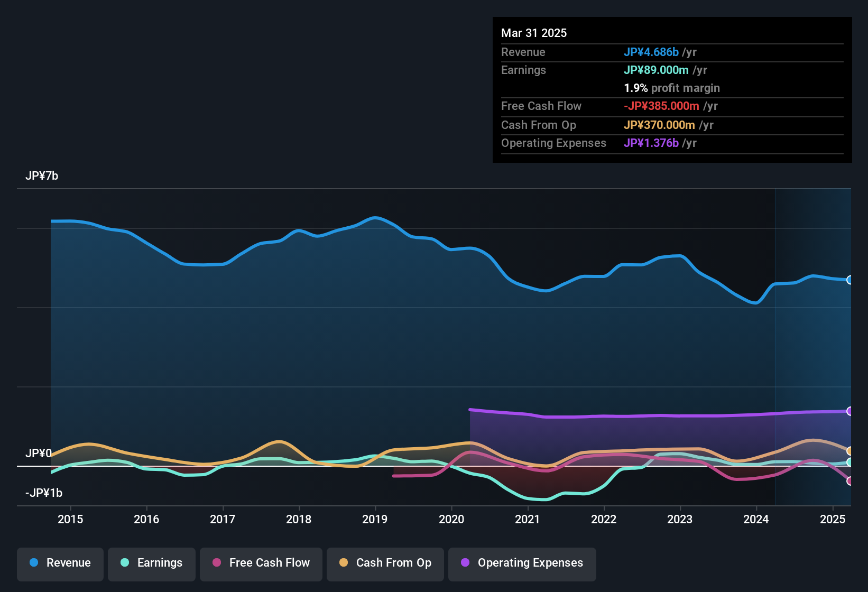
Task: Click the 2025 x-axis label
Action: point(833,519)
